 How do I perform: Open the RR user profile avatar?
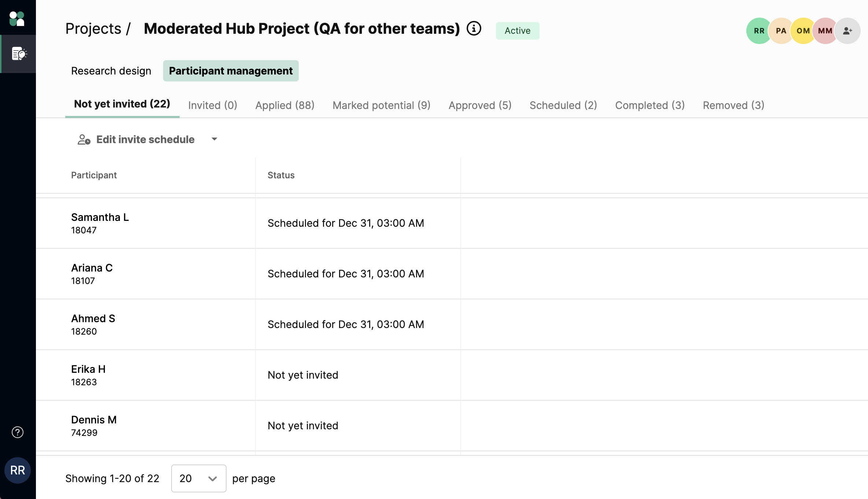pyautogui.click(x=18, y=470)
